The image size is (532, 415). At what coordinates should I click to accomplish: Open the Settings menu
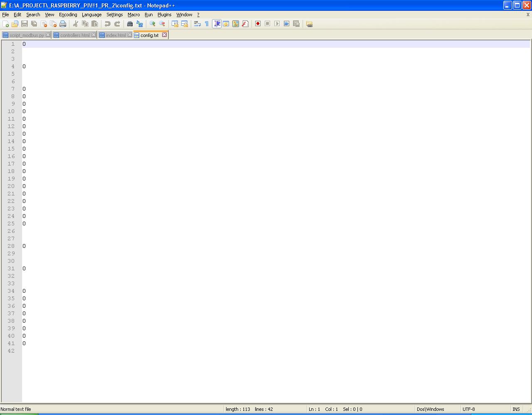[x=115, y=15]
